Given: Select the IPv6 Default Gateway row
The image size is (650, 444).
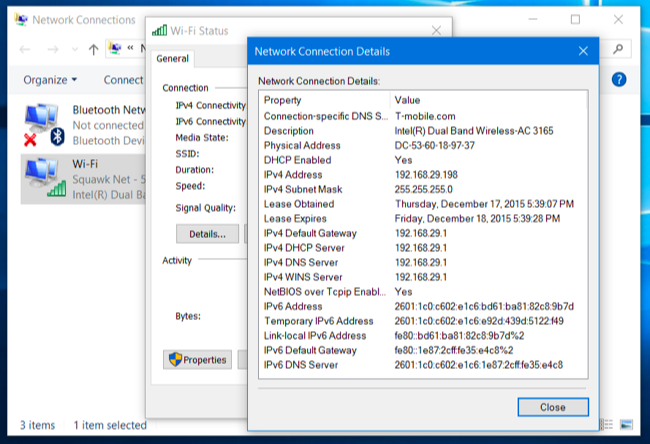Looking at the screenshot, I should [423, 350].
